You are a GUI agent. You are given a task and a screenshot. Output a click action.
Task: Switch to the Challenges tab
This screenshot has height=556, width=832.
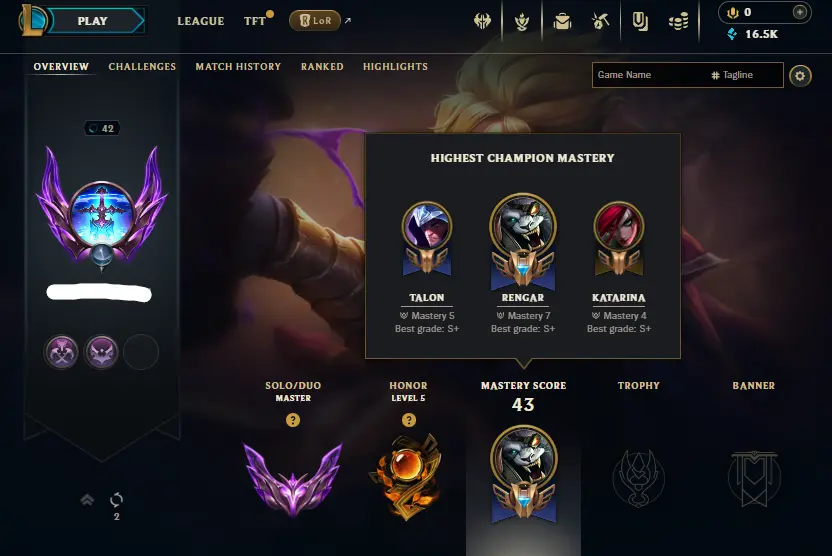click(142, 66)
